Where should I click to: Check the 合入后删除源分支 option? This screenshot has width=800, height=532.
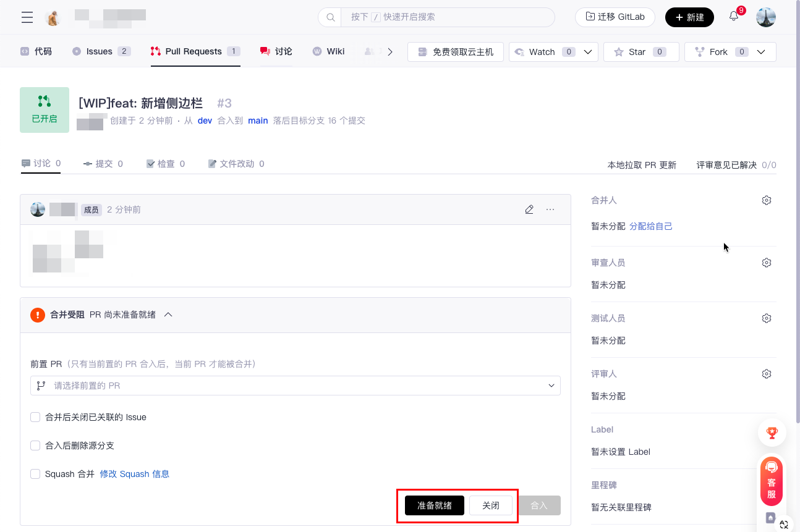35,445
